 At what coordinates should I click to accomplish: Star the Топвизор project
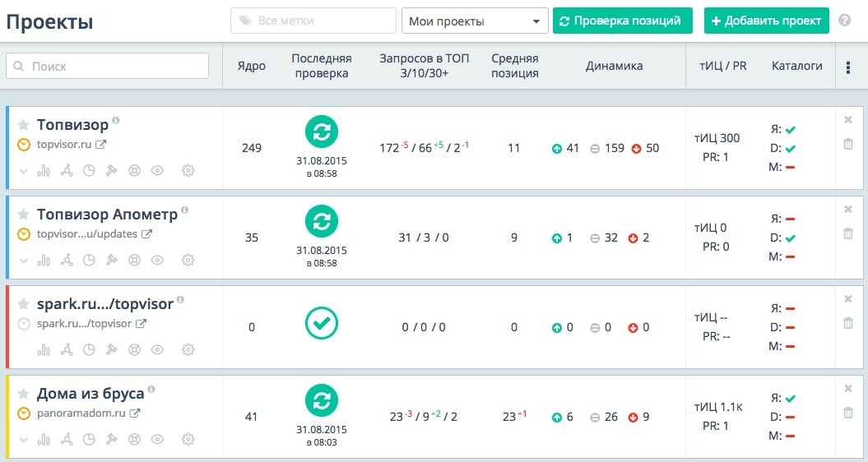[23, 124]
